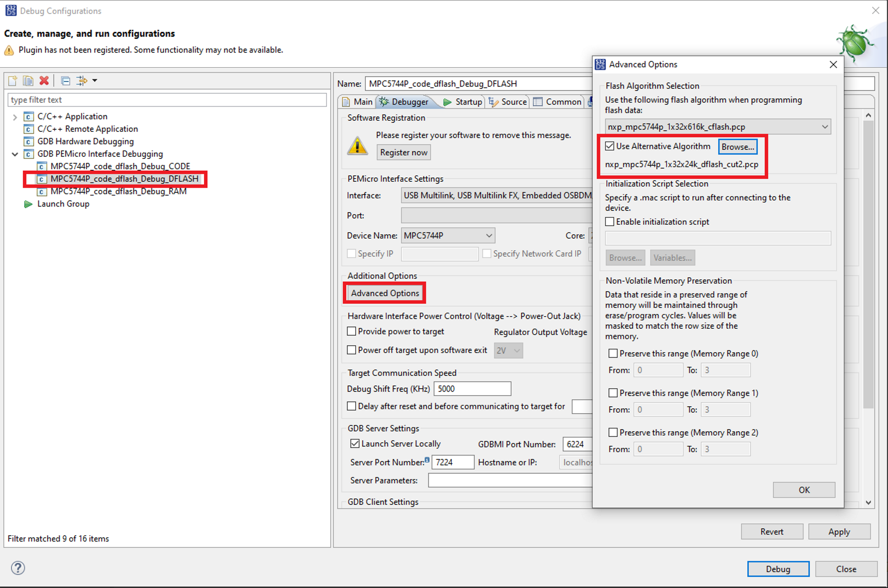Click the filter launch configurations icon

pyautogui.click(x=82, y=81)
